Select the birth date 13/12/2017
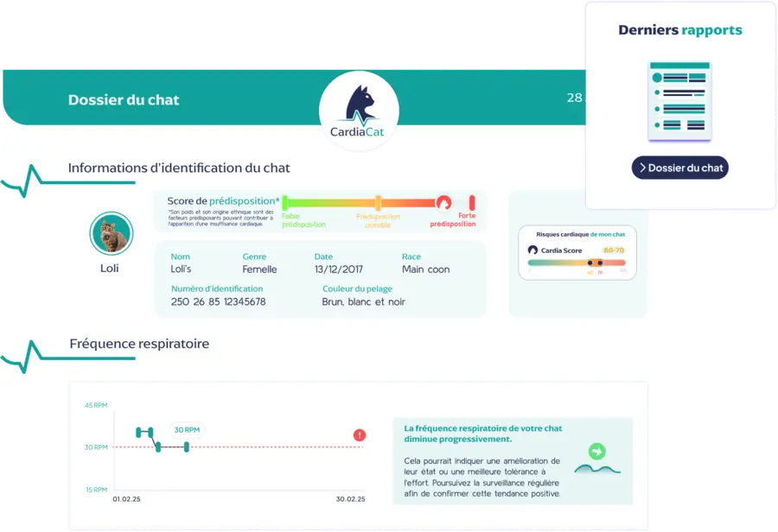This screenshot has height=532, width=778. point(338,269)
